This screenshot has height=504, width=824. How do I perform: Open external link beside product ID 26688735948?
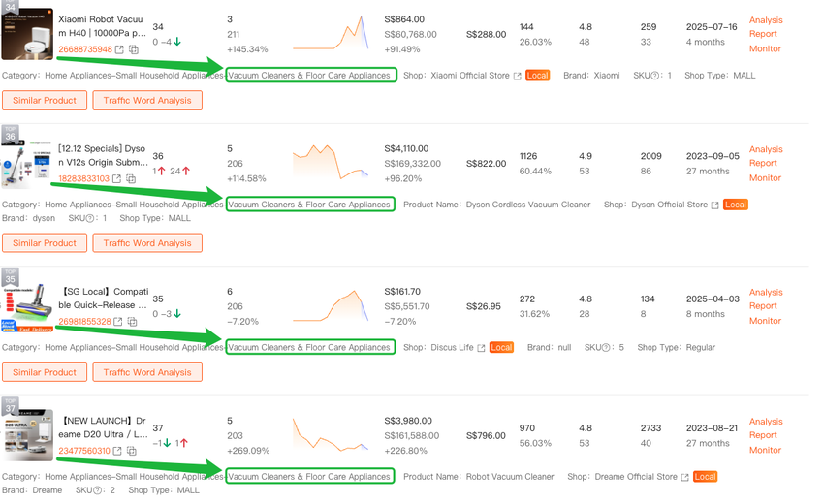[x=119, y=48]
